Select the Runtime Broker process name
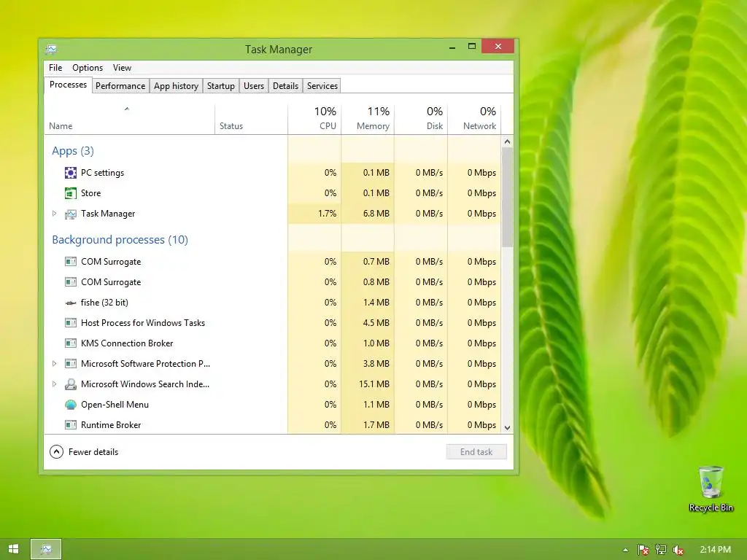This screenshot has width=747, height=560. 111,425
